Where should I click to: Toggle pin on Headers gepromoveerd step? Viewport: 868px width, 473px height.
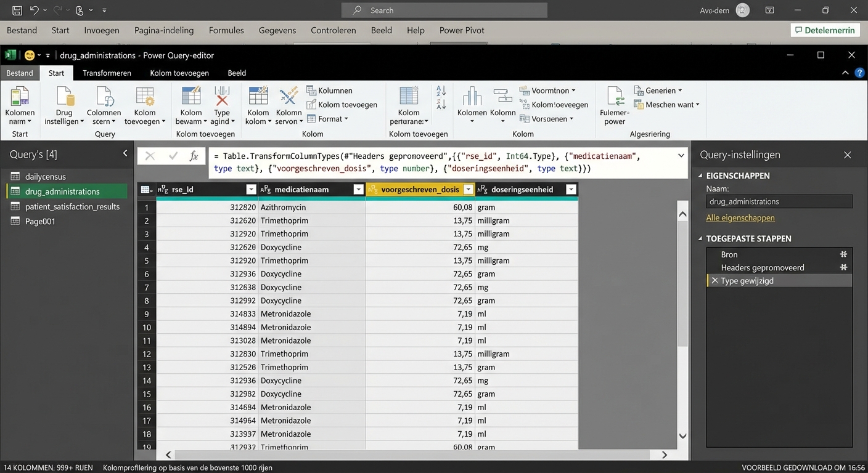pos(844,267)
